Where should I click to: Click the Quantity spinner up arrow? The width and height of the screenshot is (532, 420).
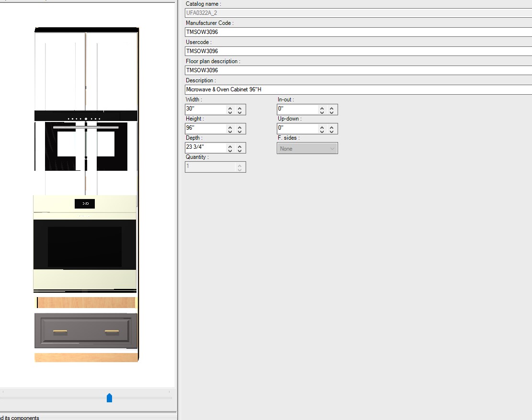click(240, 166)
